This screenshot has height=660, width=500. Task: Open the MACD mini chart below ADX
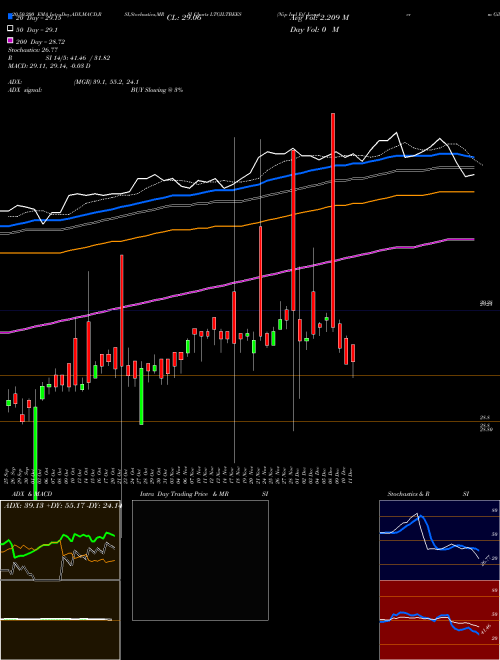click(60, 620)
